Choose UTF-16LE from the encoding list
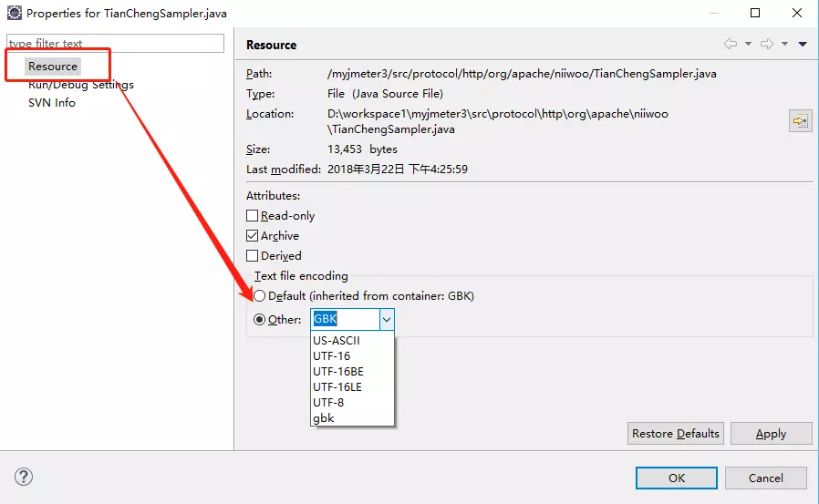Image resolution: width=819 pixels, height=504 pixels. pos(352,386)
